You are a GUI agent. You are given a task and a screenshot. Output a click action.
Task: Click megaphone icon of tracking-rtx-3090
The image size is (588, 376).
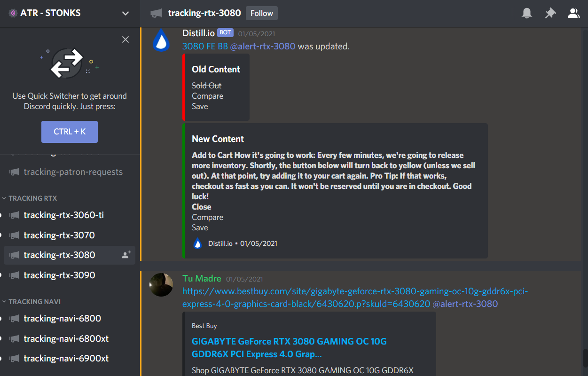15,275
